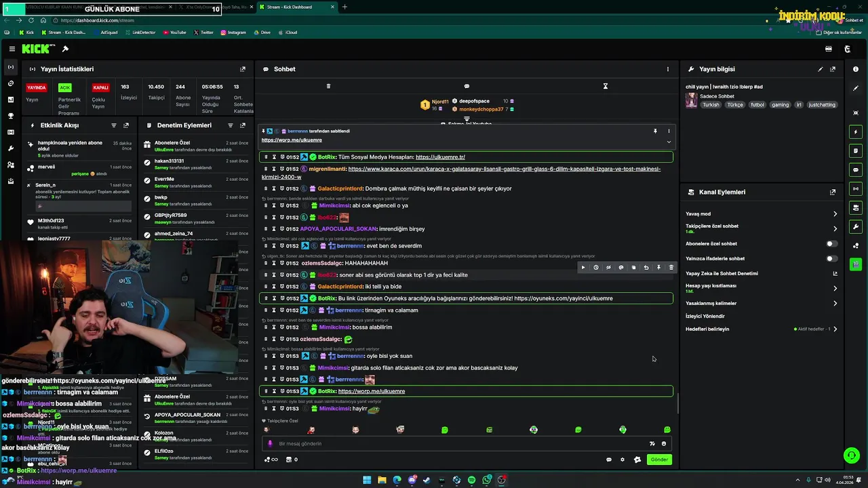Open the ulkuemre.tr link from BotRix
This screenshot has height=488, width=868.
point(440,157)
